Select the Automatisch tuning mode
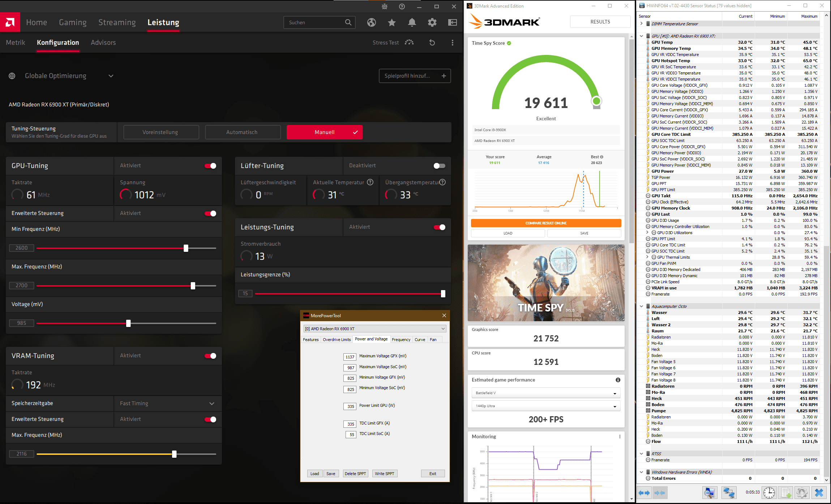The height and width of the screenshot is (504, 831). 243,132
